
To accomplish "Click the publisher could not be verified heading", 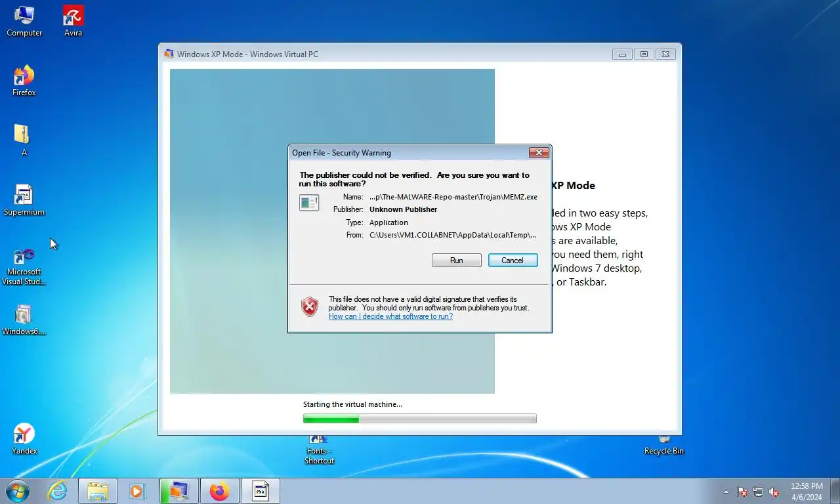I will pyautogui.click(x=414, y=179).
